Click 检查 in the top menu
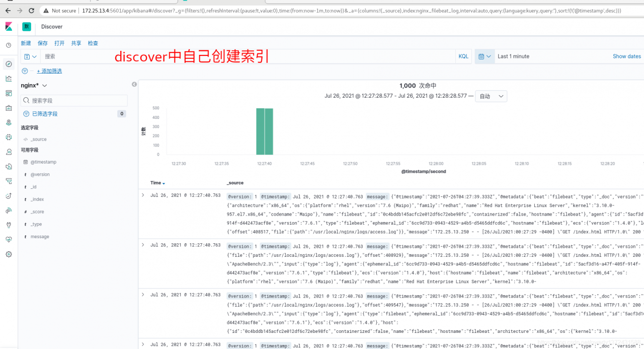Screen dimensions: 644x349 tap(93, 43)
